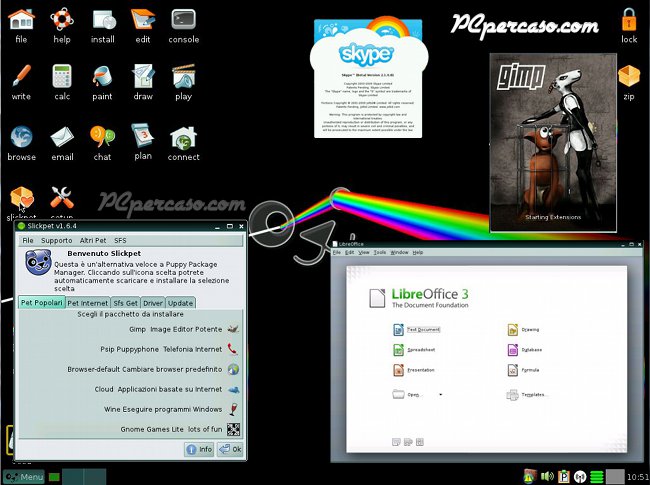Switch to the Driver tab
650x485 pixels.
pyautogui.click(x=153, y=303)
